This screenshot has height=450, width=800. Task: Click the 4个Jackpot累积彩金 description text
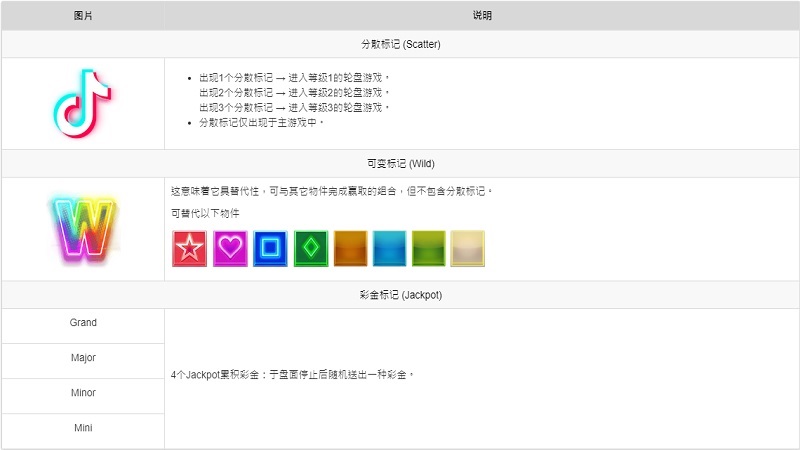292,375
